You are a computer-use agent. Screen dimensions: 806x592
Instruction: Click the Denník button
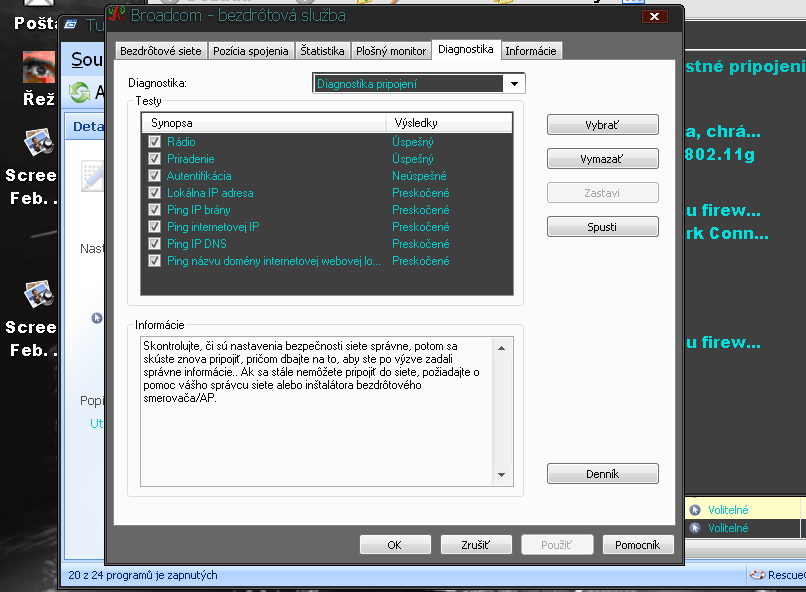[x=602, y=474]
